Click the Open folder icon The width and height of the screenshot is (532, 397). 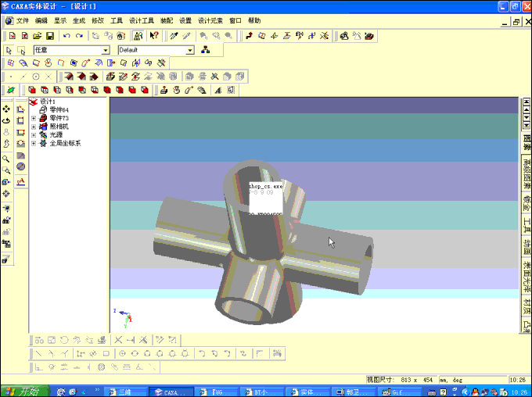[x=38, y=36]
